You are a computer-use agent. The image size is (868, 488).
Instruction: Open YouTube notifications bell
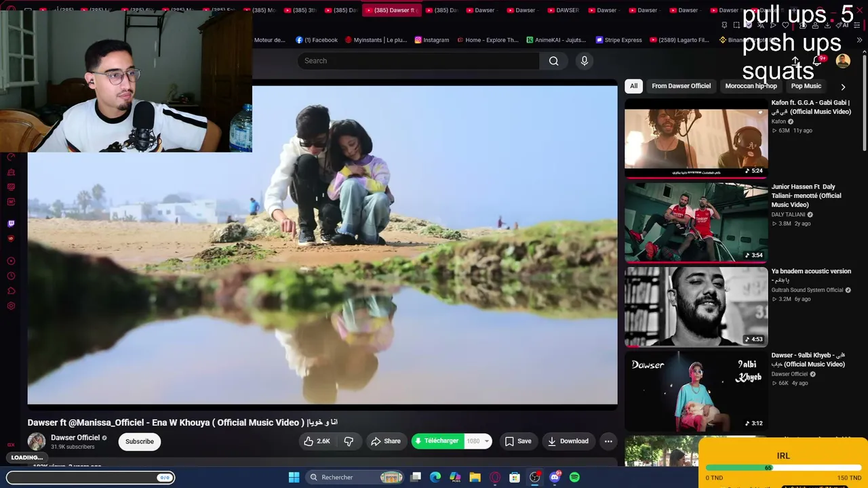tap(818, 61)
